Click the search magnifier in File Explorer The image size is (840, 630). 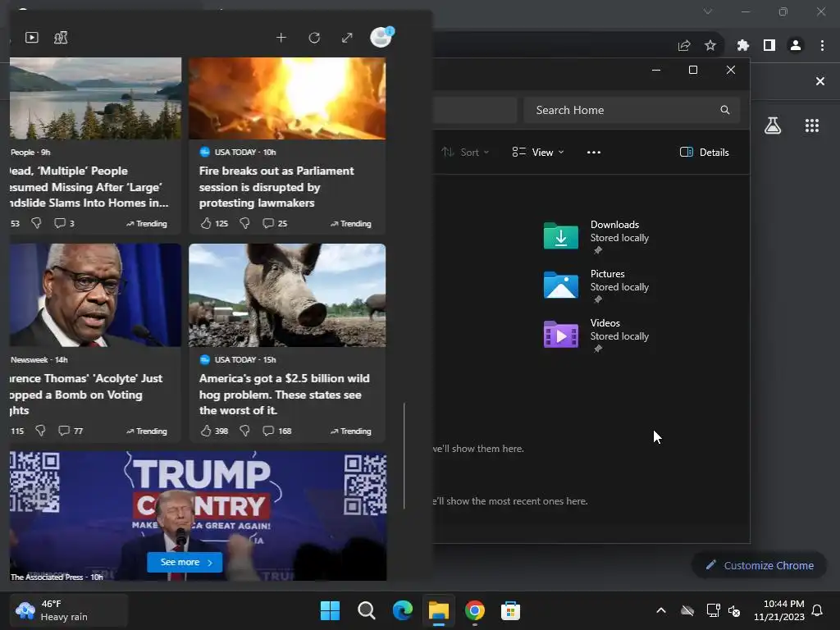725,110
